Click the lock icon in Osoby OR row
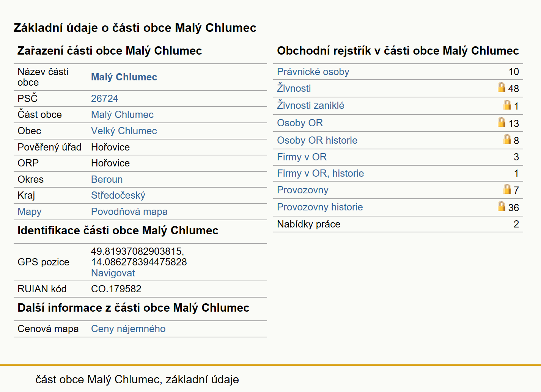The image size is (541, 392). pyautogui.click(x=502, y=122)
